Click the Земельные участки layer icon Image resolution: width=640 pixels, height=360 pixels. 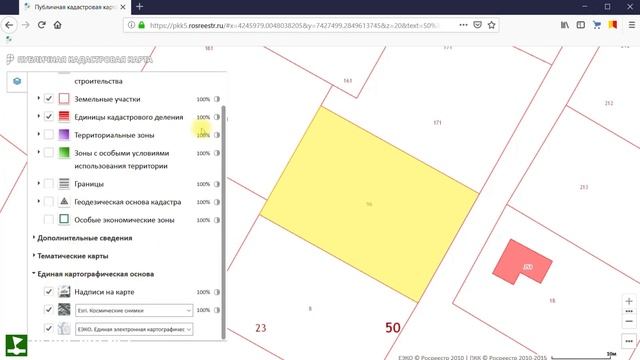64,99
